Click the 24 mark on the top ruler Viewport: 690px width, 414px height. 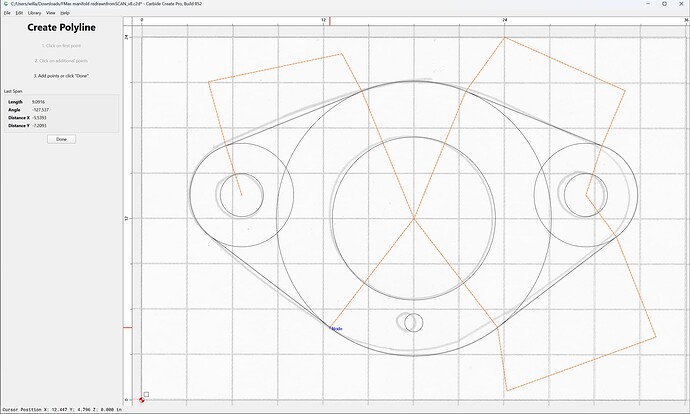(505, 20)
